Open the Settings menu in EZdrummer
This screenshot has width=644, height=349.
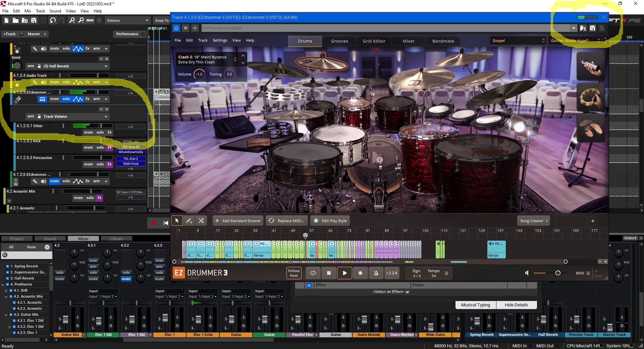click(x=220, y=40)
